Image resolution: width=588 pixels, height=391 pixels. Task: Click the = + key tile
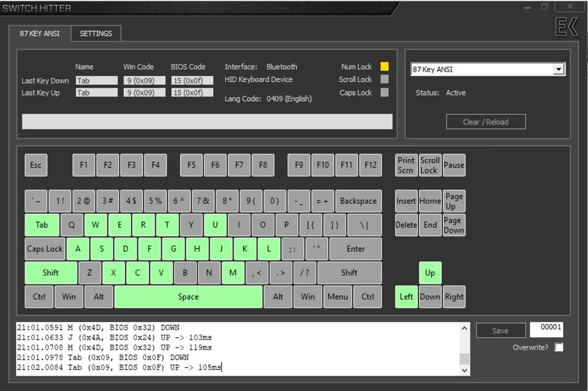point(322,201)
